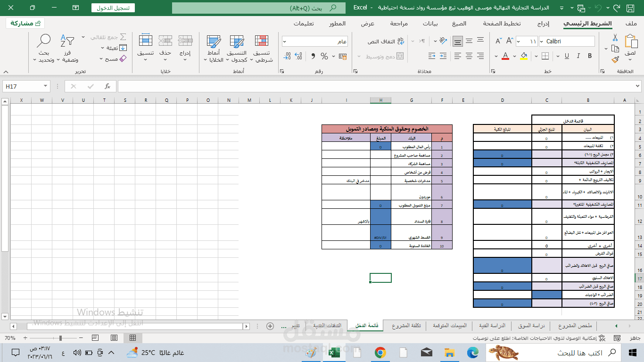Expand the formula bar chevron

638,86
